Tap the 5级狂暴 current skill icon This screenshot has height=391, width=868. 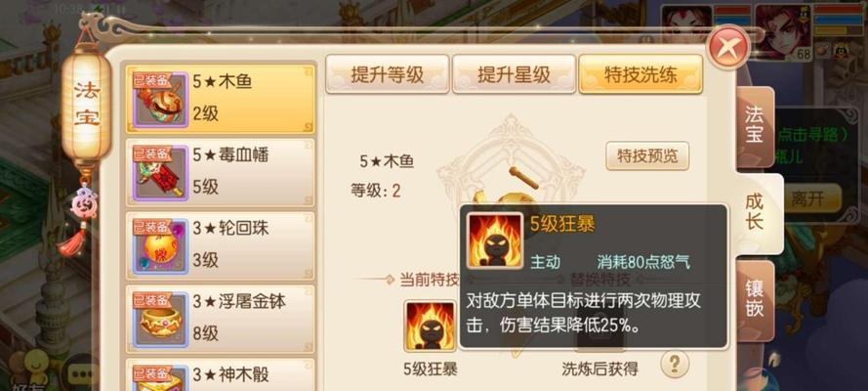point(431,326)
